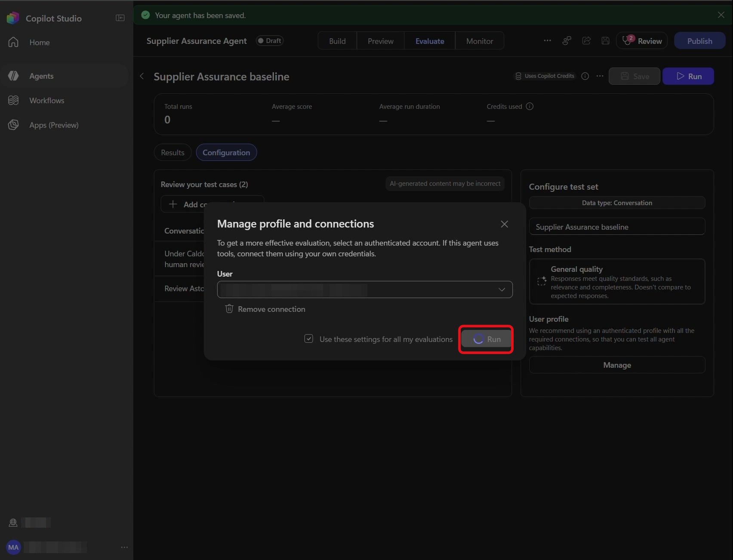Click the connections icon in agent toolbar

coord(567,41)
